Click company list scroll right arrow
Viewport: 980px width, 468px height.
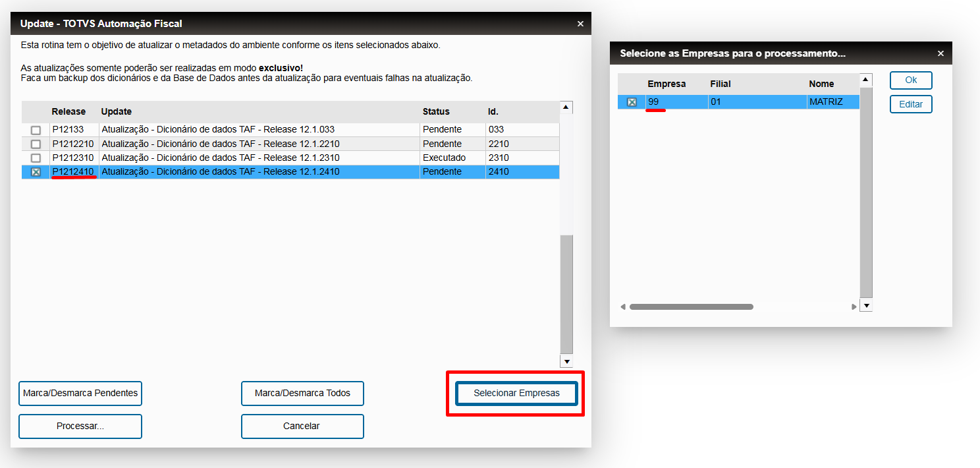pyautogui.click(x=854, y=307)
